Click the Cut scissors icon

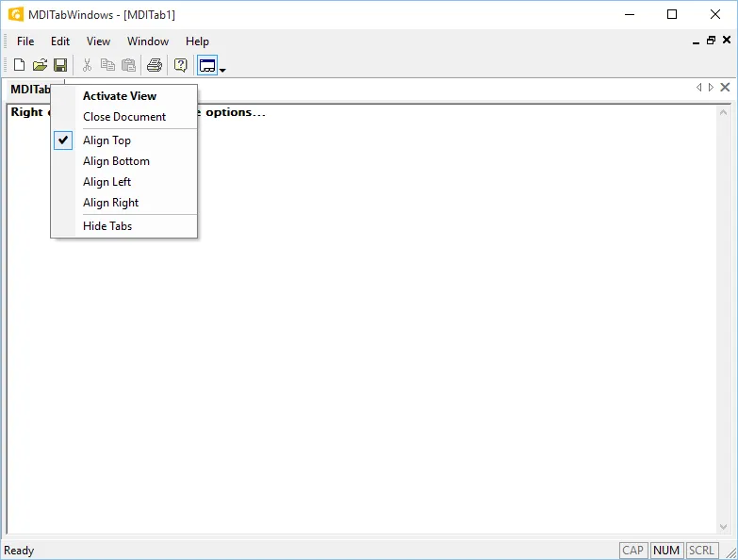[87, 65]
